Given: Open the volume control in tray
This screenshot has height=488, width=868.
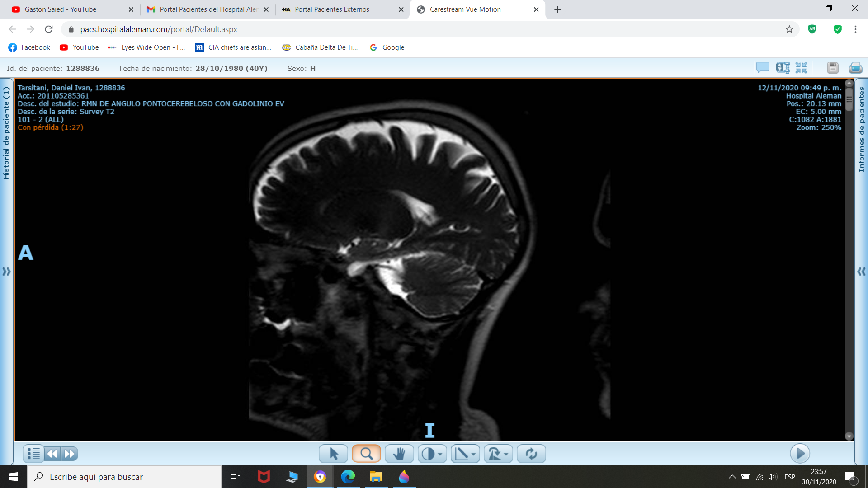Looking at the screenshot, I should tap(773, 477).
